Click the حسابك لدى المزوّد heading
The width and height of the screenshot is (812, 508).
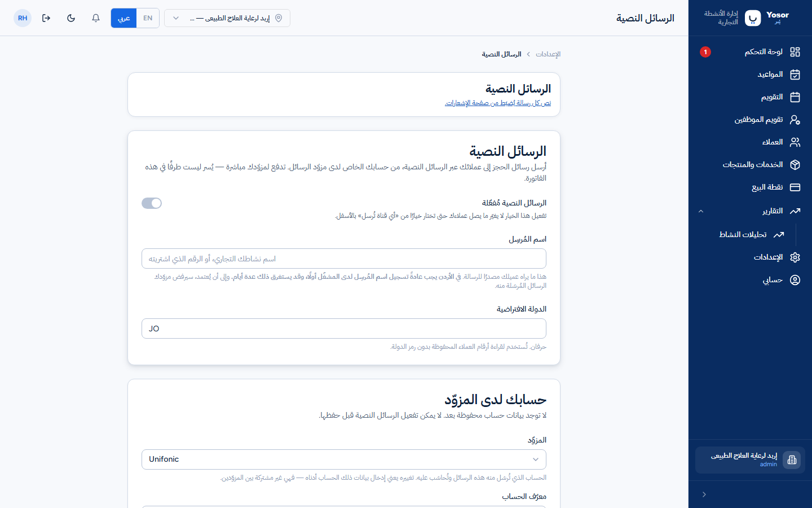(x=496, y=400)
